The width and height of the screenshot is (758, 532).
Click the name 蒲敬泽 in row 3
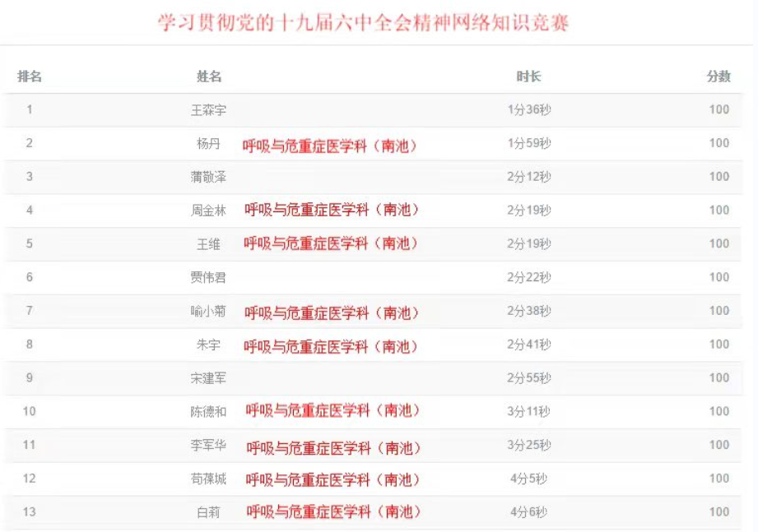(208, 177)
